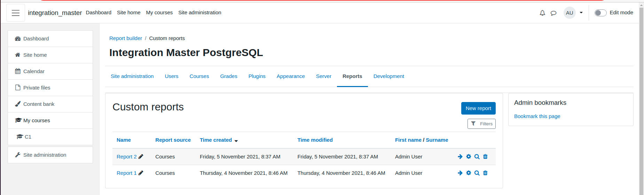The width and height of the screenshot is (644, 195).
Task: Click the AU user avatar
Action: pyautogui.click(x=570, y=13)
